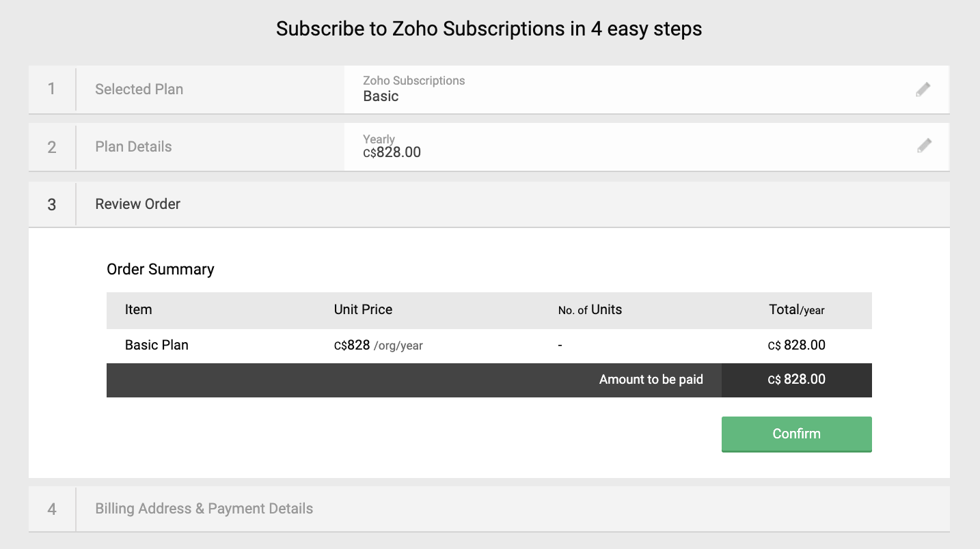The height and width of the screenshot is (549, 980).
Task: Collapse the Review Order step header
Action: tap(137, 204)
